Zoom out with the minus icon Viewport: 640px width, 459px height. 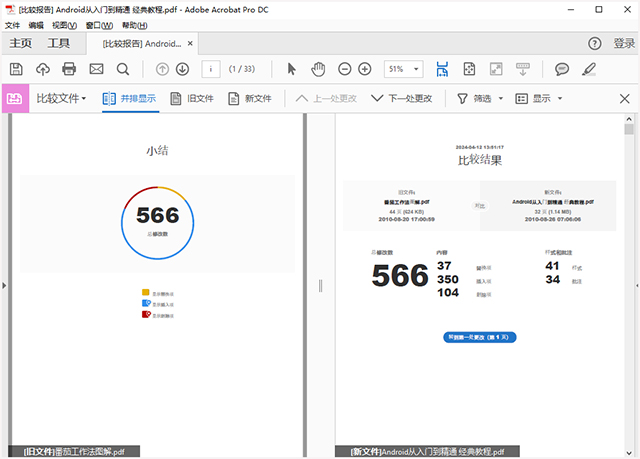[344, 69]
